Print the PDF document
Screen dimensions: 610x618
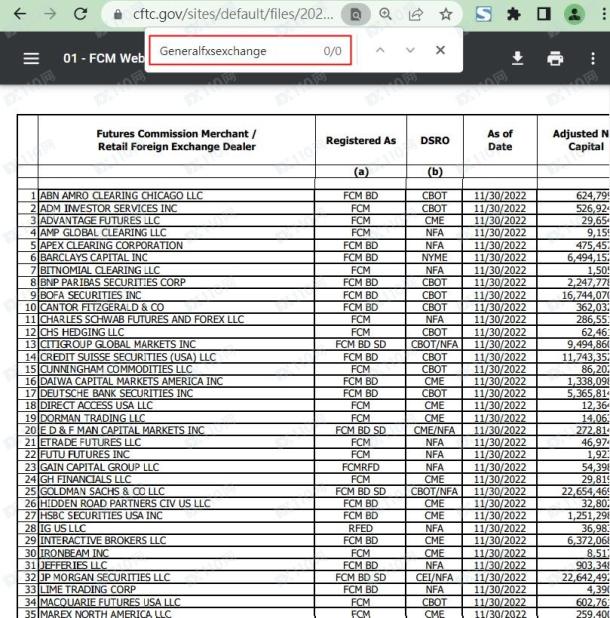555,58
